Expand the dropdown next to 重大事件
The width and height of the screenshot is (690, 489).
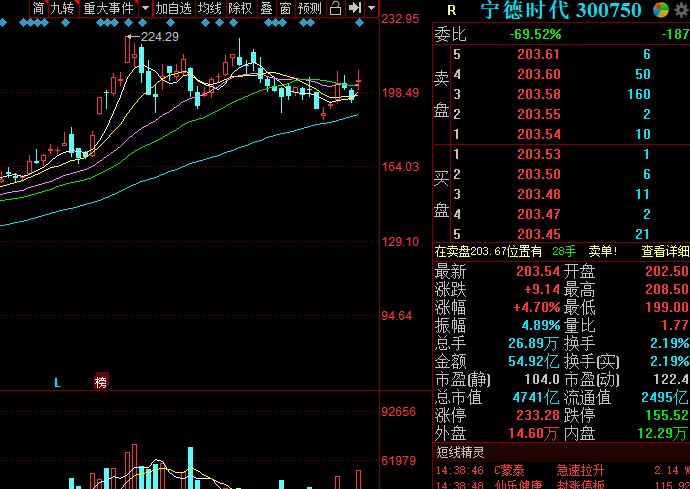tap(145, 8)
